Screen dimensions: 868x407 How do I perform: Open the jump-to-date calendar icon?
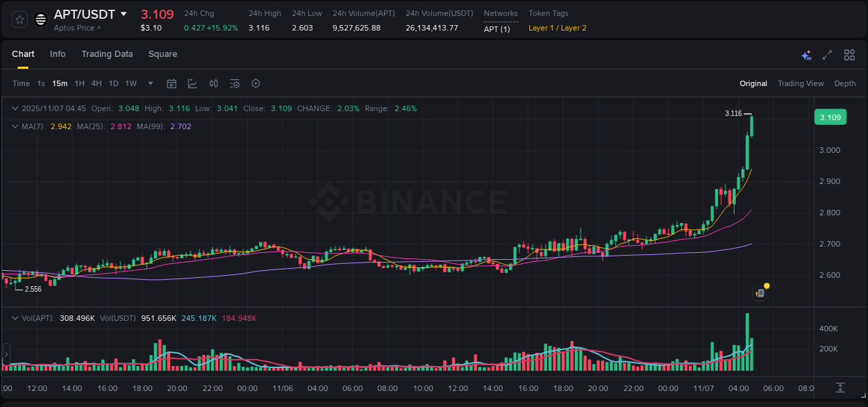pyautogui.click(x=172, y=83)
